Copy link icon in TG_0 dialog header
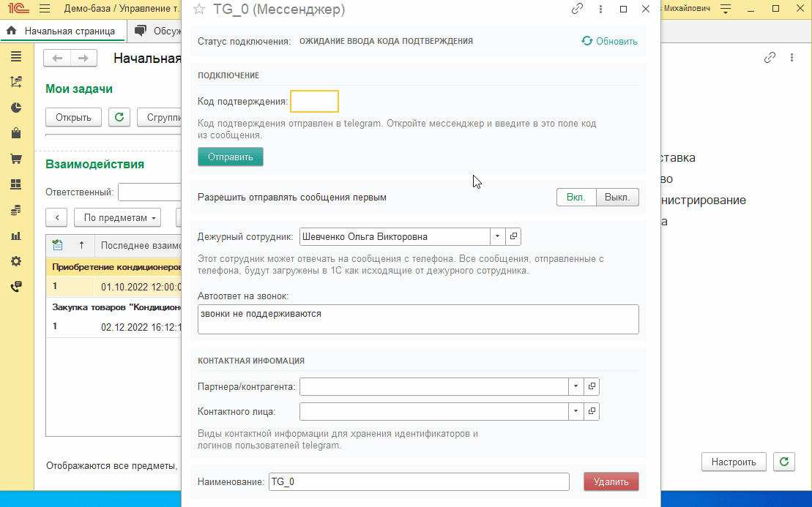This screenshot has height=507, width=812. tap(578, 10)
